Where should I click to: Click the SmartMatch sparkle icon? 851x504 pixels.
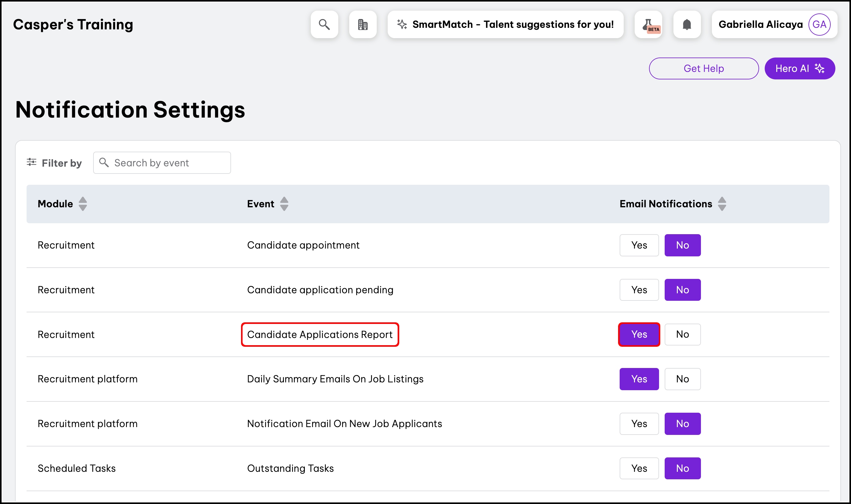[402, 24]
